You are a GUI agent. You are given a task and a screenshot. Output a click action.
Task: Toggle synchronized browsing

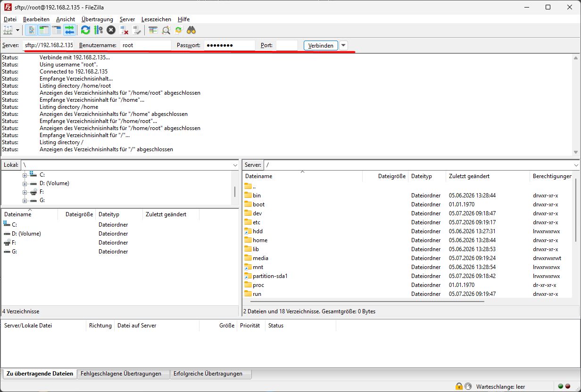(x=178, y=30)
